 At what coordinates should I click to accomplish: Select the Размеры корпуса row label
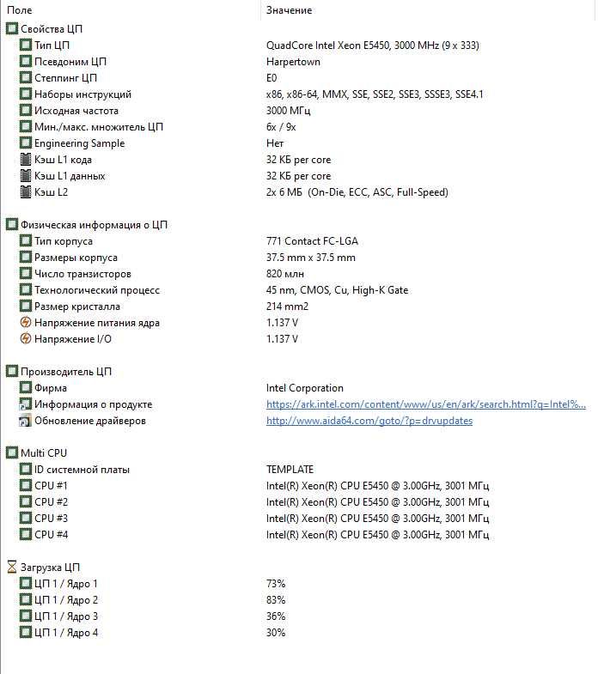pyautogui.click(x=76, y=258)
